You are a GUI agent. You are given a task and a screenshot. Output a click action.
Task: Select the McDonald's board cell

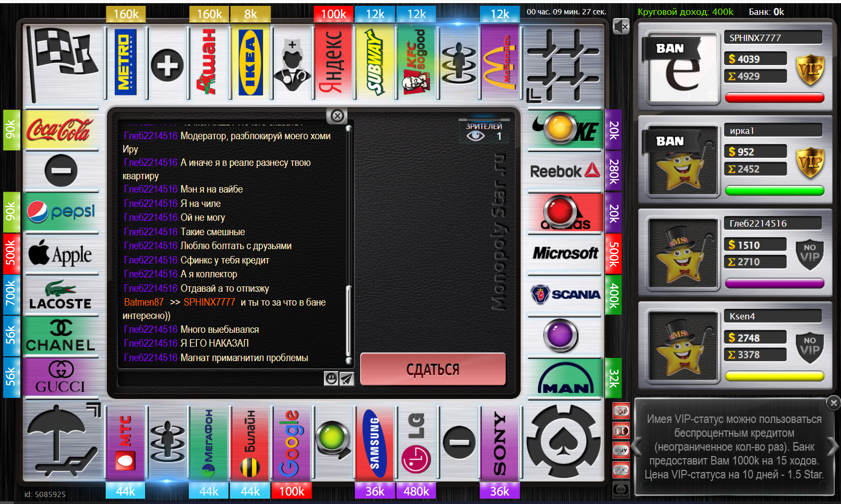tap(500, 62)
